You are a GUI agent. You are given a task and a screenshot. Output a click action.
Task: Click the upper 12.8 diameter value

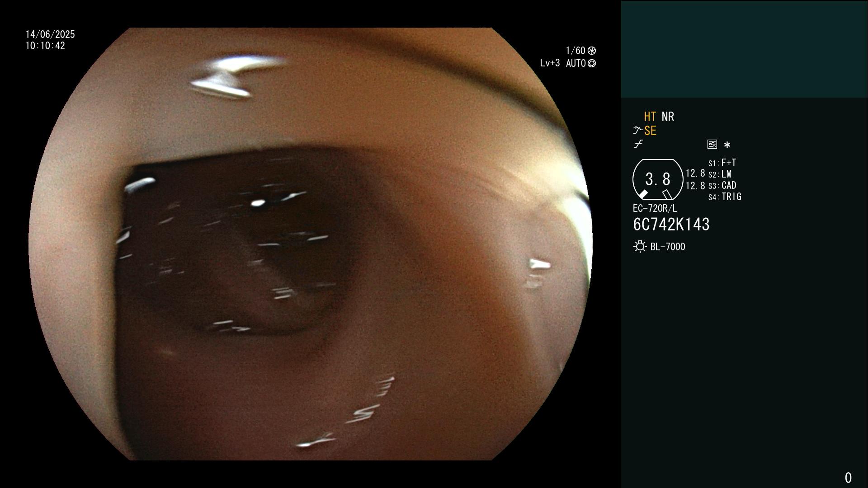(695, 173)
